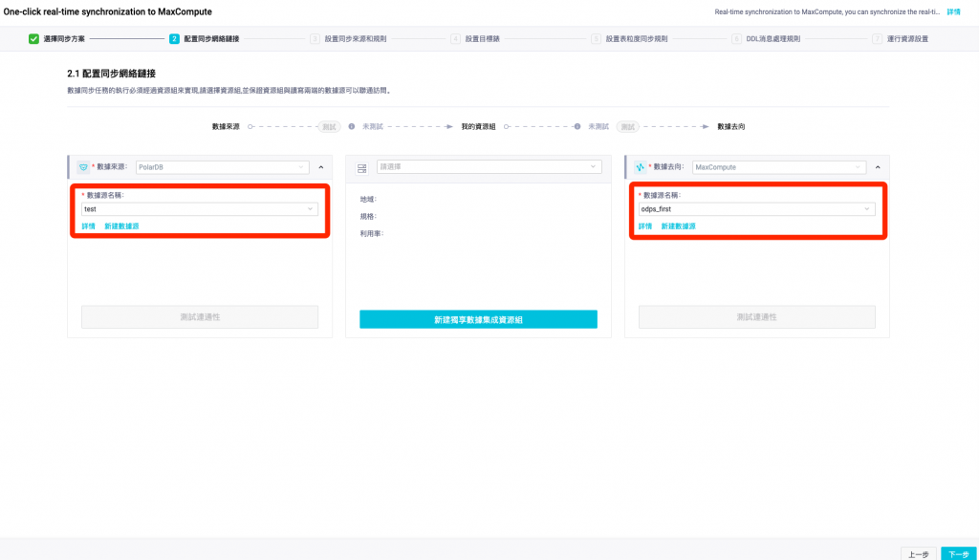Go to step 選擇同步方案
This screenshot has width=979, height=560.
[x=64, y=39]
